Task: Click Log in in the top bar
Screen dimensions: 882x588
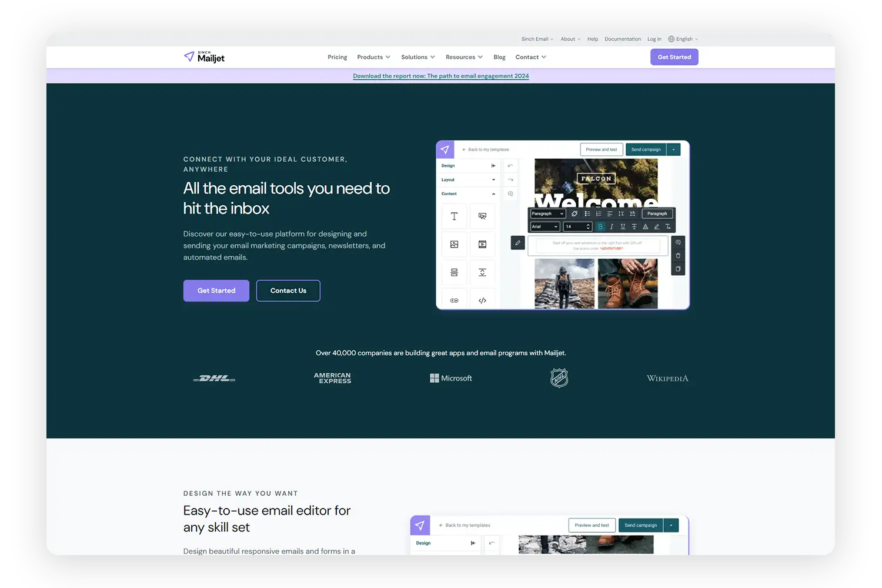Action: [x=654, y=39]
